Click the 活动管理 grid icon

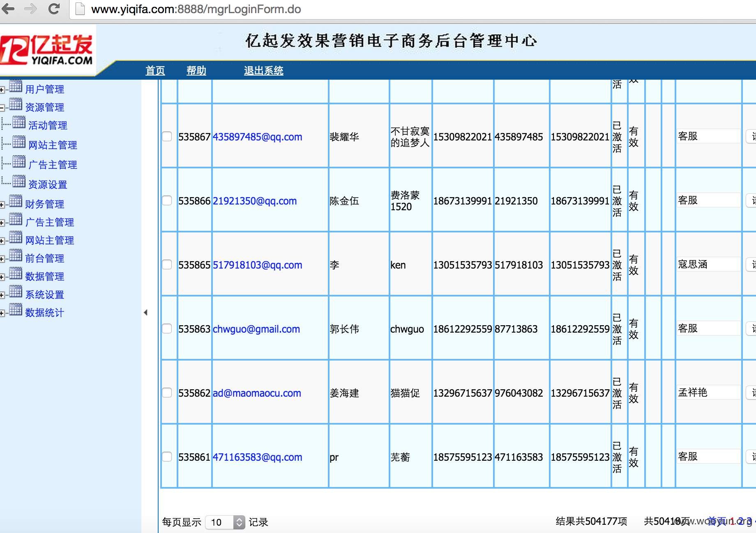(19, 123)
